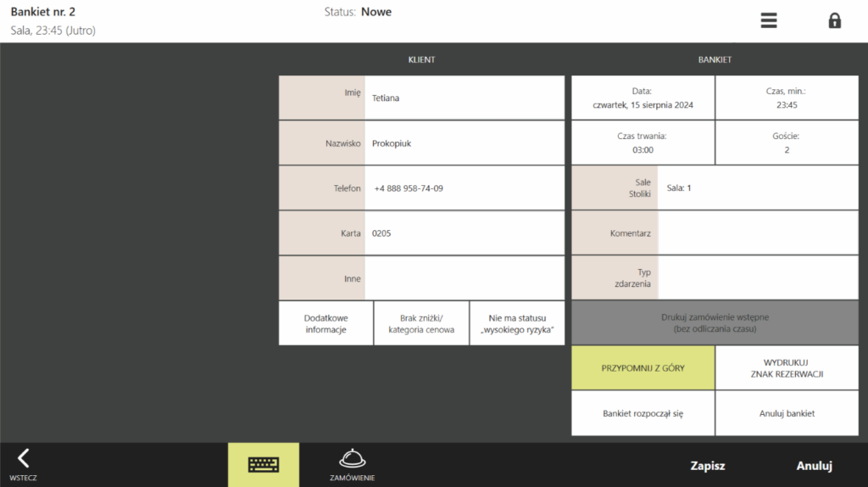Open Dodatkowe informacje section
The width and height of the screenshot is (868, 487).
[325, 323]
